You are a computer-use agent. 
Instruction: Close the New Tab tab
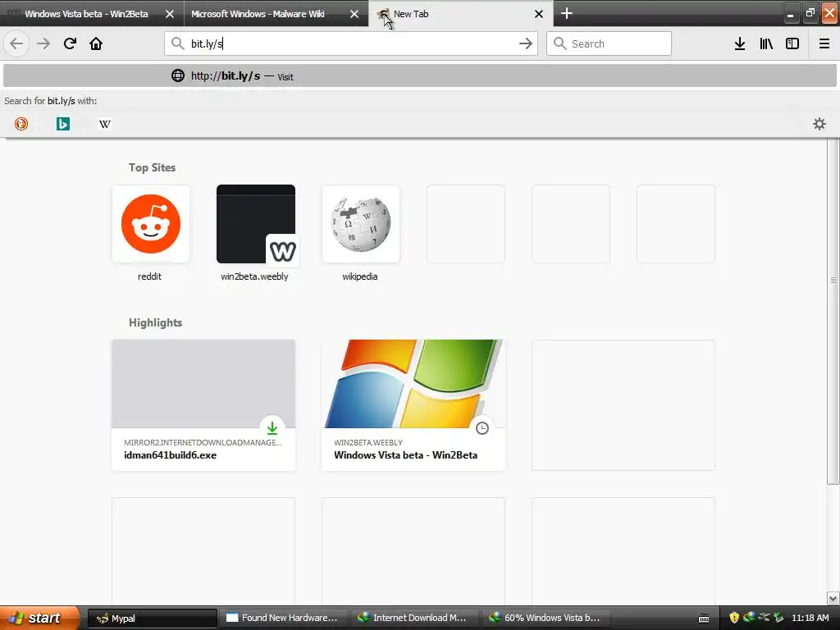pyautogui.click(x=539, y=14)
